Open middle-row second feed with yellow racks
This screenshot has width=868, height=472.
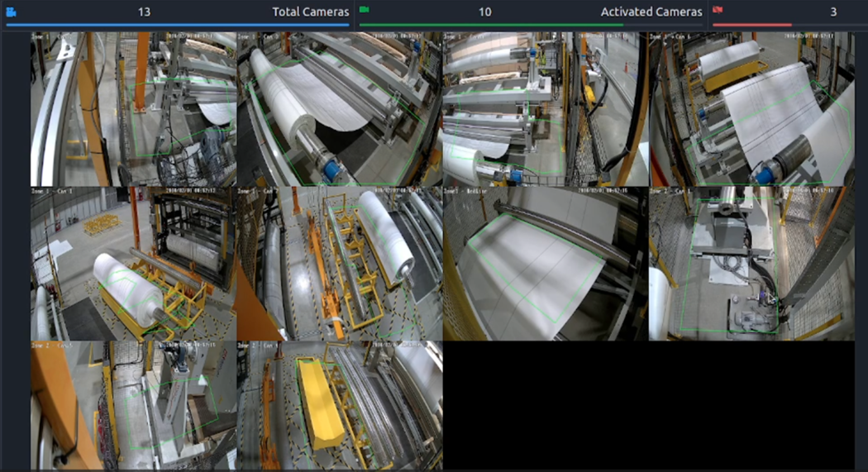click(x=339, y=264)
